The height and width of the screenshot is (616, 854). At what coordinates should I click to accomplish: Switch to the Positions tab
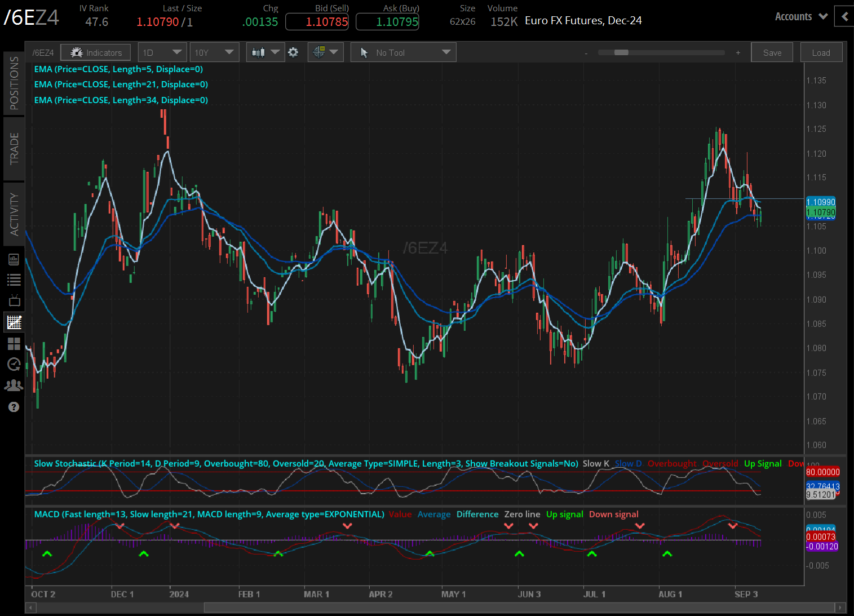point(14,83)
